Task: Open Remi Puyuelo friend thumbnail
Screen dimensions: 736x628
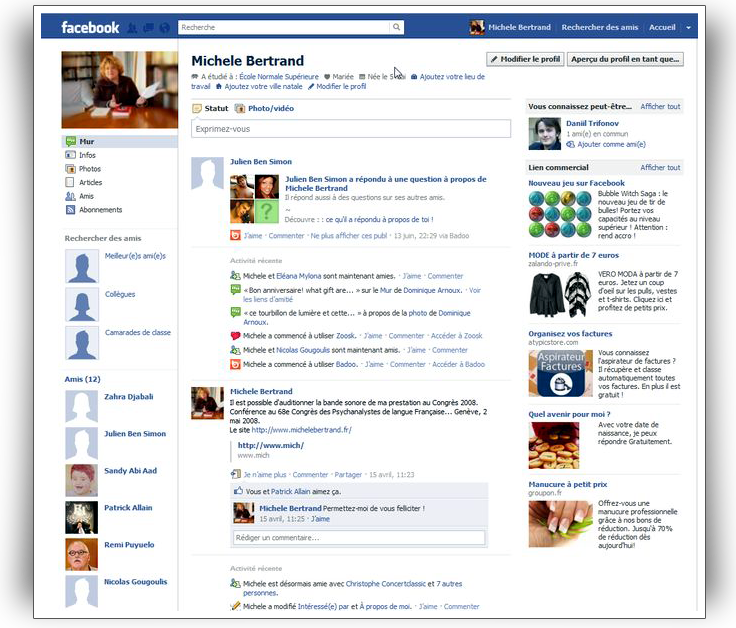Action: pos(82,554)
